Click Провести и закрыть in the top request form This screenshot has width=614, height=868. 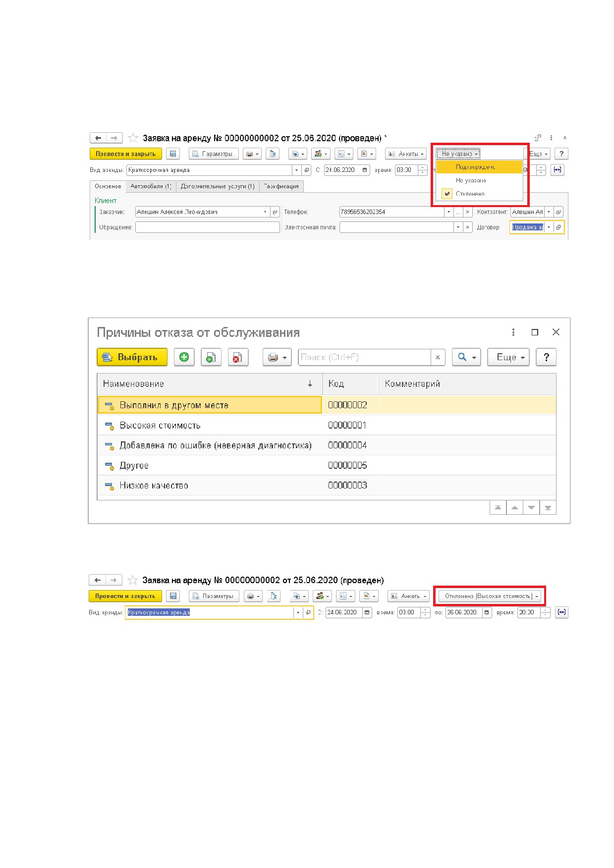pos(126,154)
